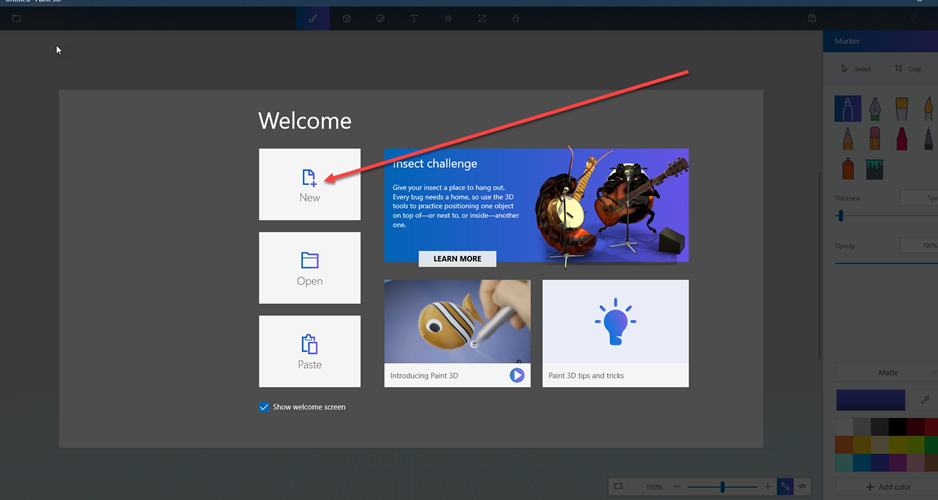
Task: Choose the white color swatch
Action: (843, 427)
